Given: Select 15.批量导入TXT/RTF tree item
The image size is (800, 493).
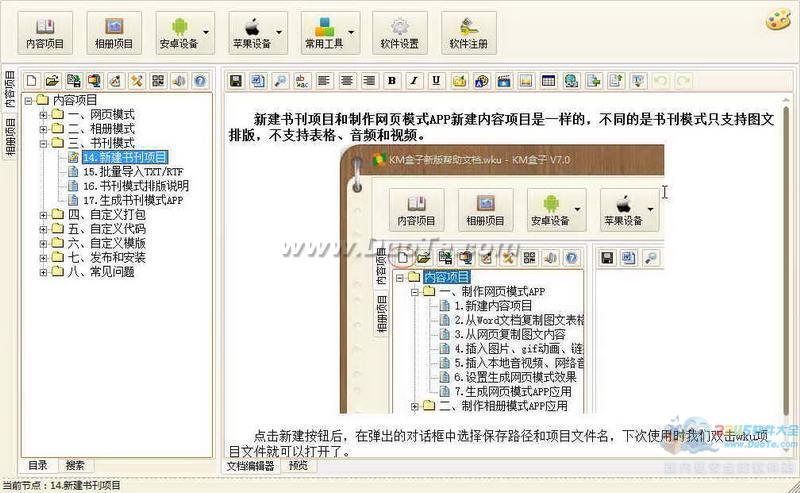Looking at the screenshot, I should [133, 171].
